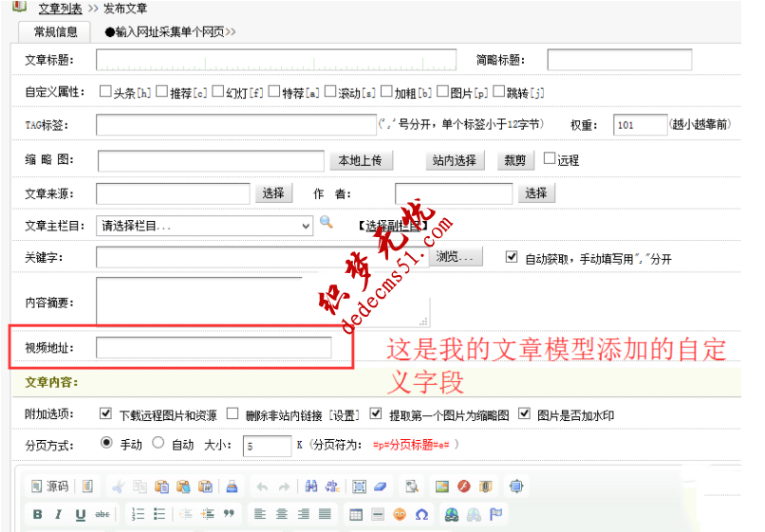This screenshot has width=765, height=532.
Task: Insert Flash with the red Flash icon
Action: click(464, 486)
